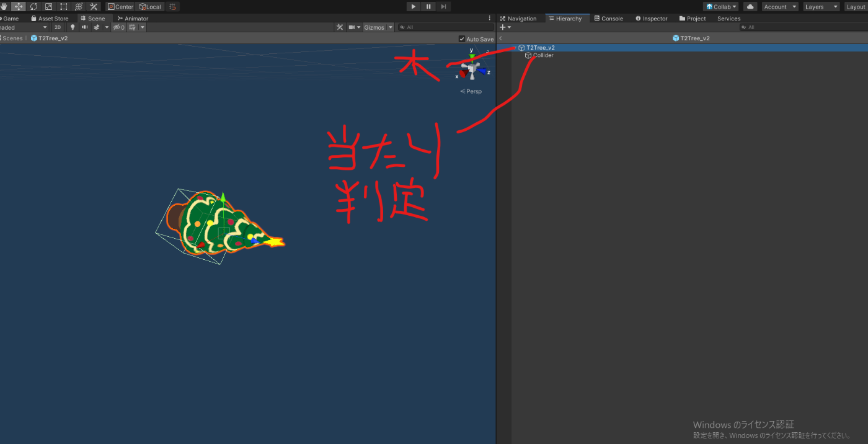Open the Collab dropdown
The width and height of the screenshot is (868, 444).
721,7
